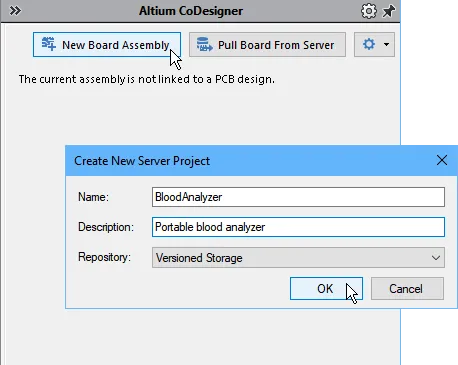Click the Altium CoDesigner panel title
458x365 pixels.
click(191, 11)
